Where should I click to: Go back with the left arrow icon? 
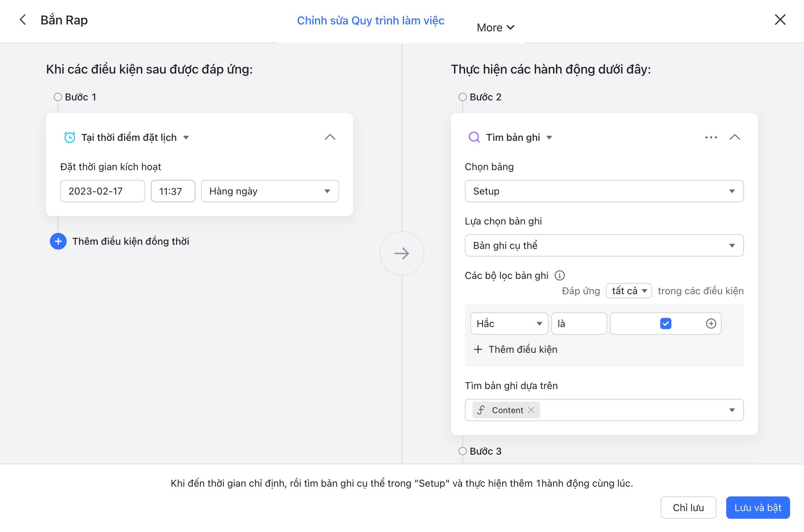[x=23, y=20]
